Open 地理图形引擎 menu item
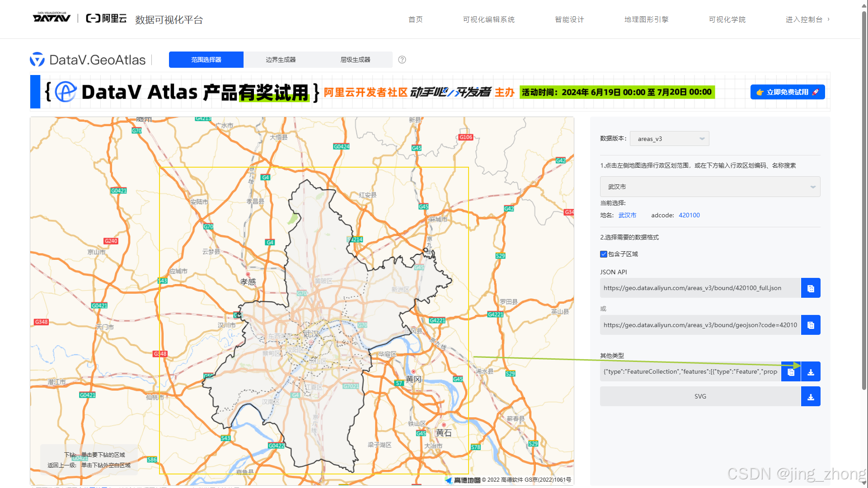The image size is (868, 488). click(x=647, y=19)
